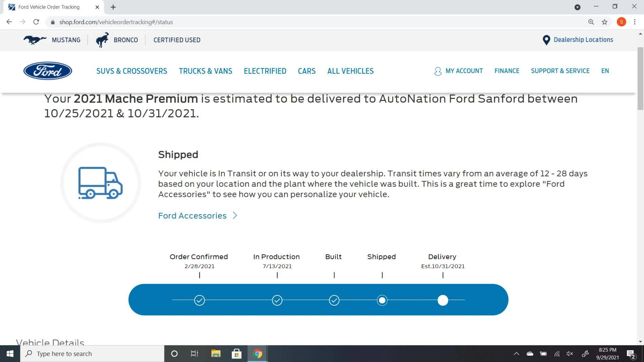Bookmark this page with the star
644x362 pixels.
tap(604, 22)
